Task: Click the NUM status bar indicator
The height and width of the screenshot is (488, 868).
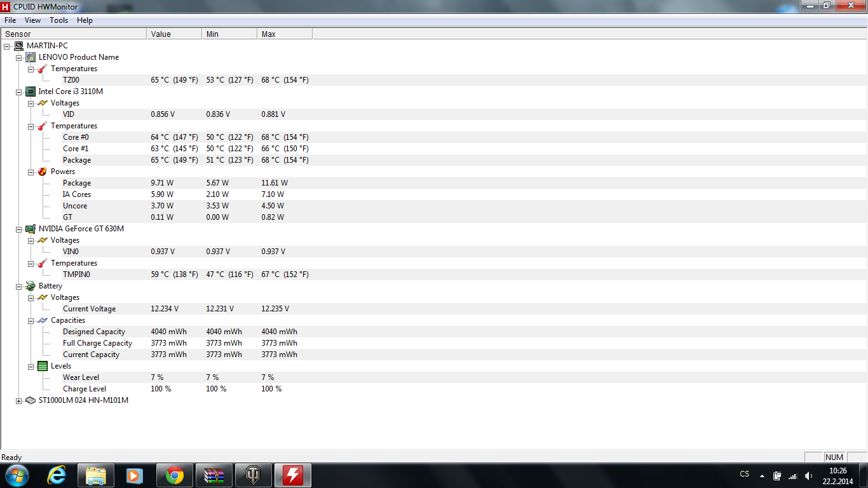Action: tap(834, 457)
